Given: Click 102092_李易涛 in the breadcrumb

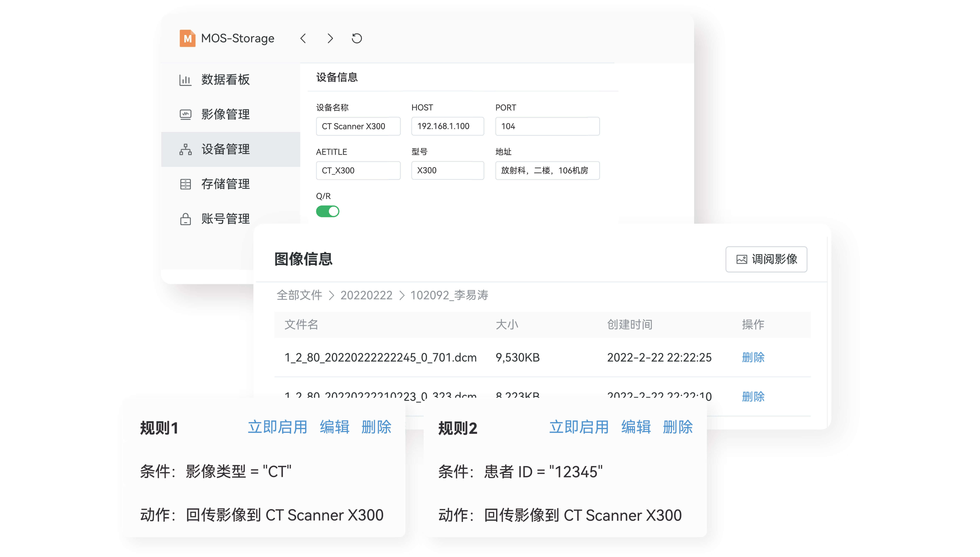Looking at the screenshot, I should coord(449,295).
